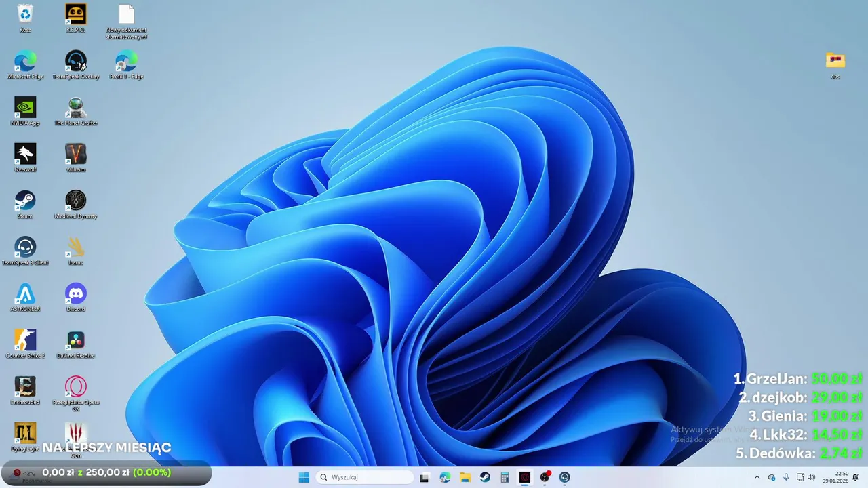
Task: Launch the ASTRONEER desktop shortcut
Action: [25, 298]
